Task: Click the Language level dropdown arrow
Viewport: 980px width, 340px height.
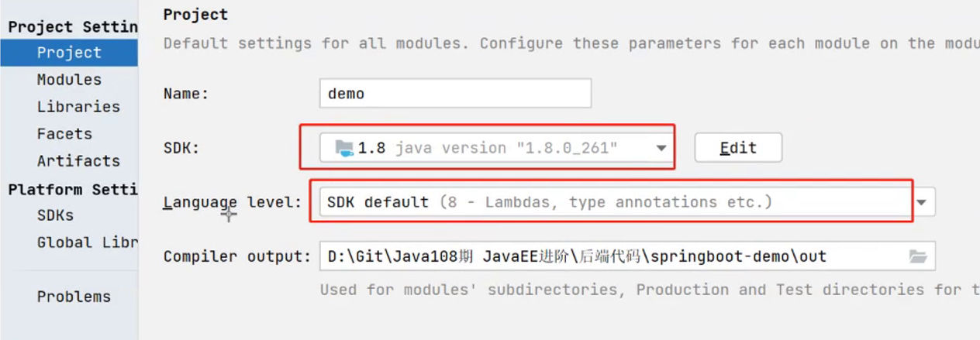Action: [922, 202]
